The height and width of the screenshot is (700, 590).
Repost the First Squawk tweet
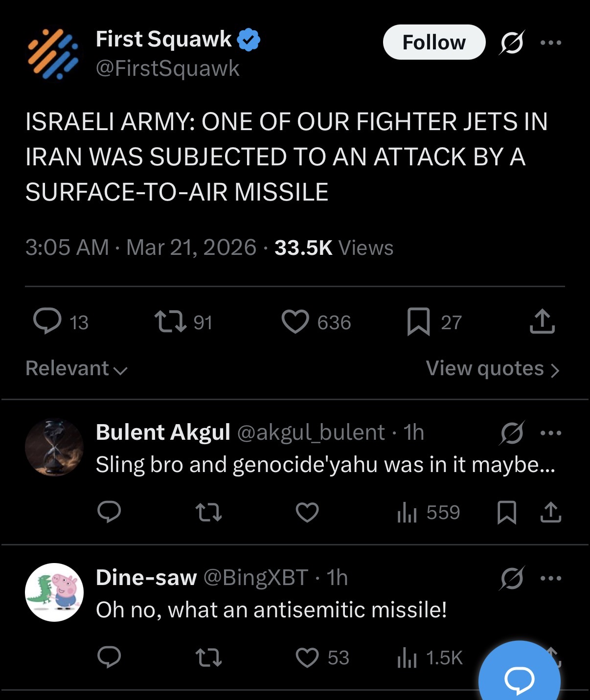[170, 322]
